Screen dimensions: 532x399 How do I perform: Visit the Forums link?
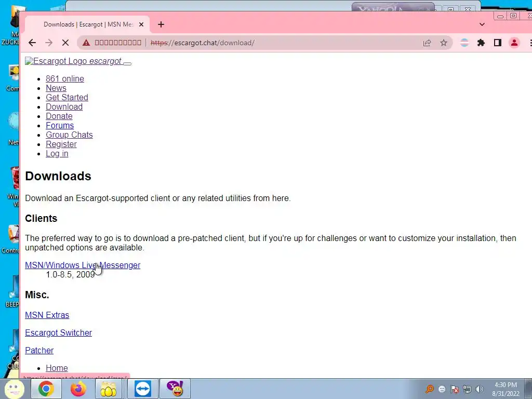click(60, 126)
